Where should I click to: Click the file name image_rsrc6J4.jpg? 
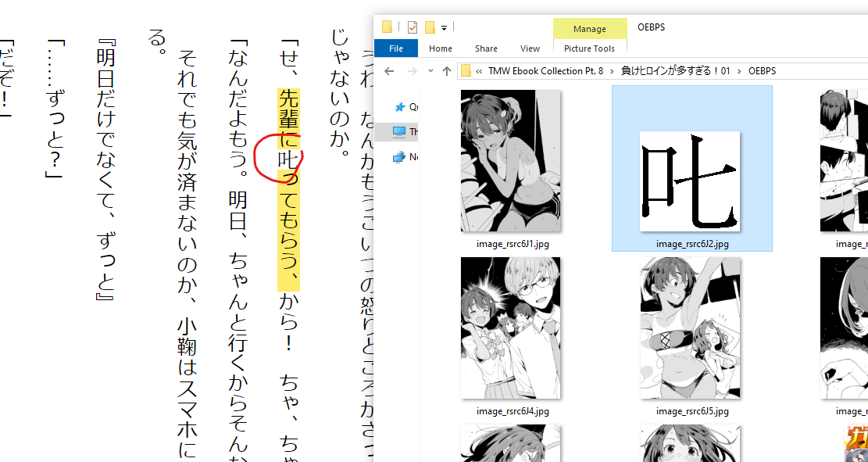(x=513, y=411)
